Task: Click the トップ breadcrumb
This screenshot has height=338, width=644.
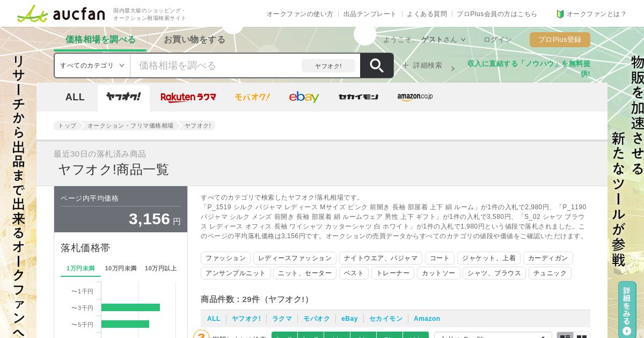Action: (x=67, y=126)
